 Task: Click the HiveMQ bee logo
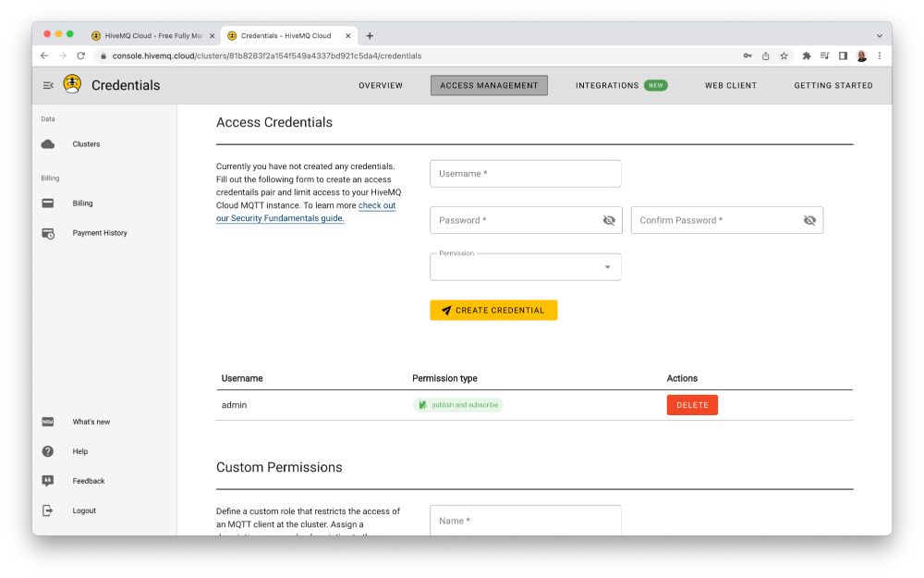click(72, 84)
